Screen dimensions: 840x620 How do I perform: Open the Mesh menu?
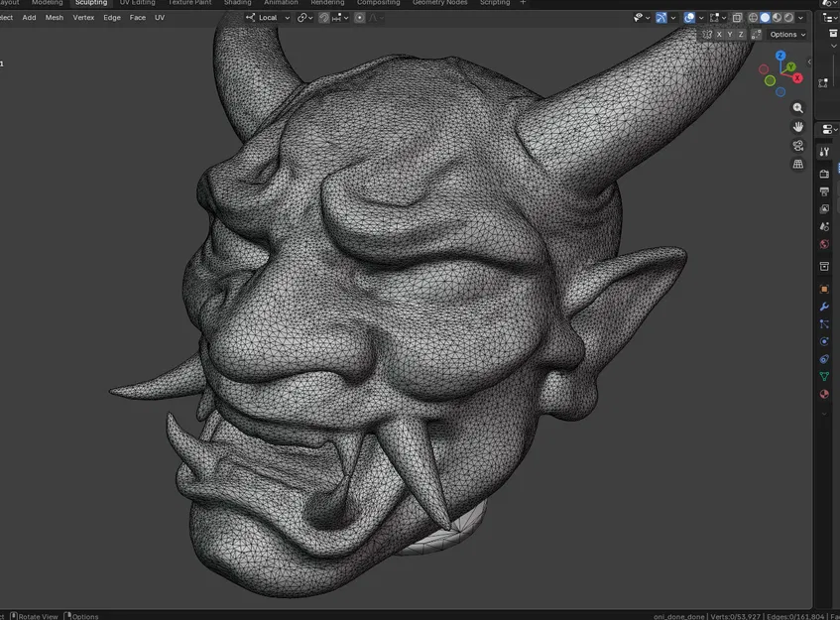coord(54,17)
